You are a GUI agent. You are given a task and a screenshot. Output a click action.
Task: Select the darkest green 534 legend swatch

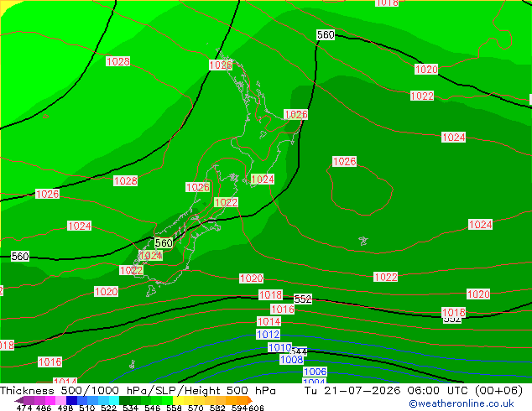[x=124, y=400]
